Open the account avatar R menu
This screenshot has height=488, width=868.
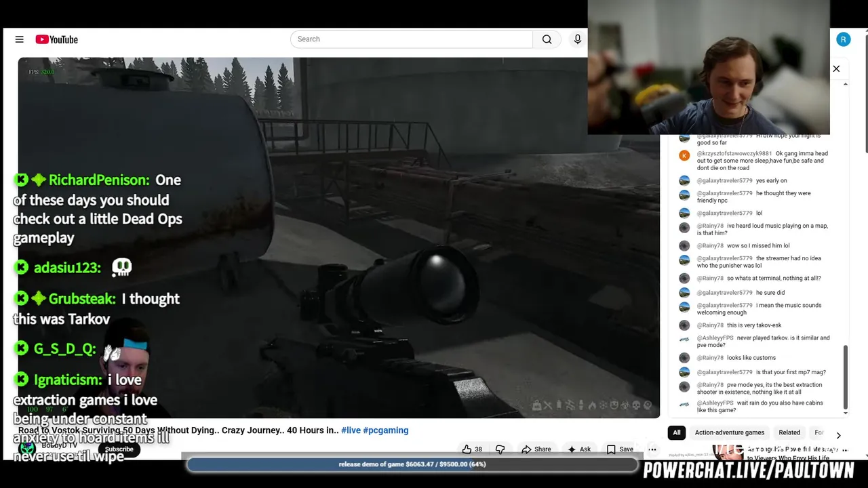coord(843,39)
